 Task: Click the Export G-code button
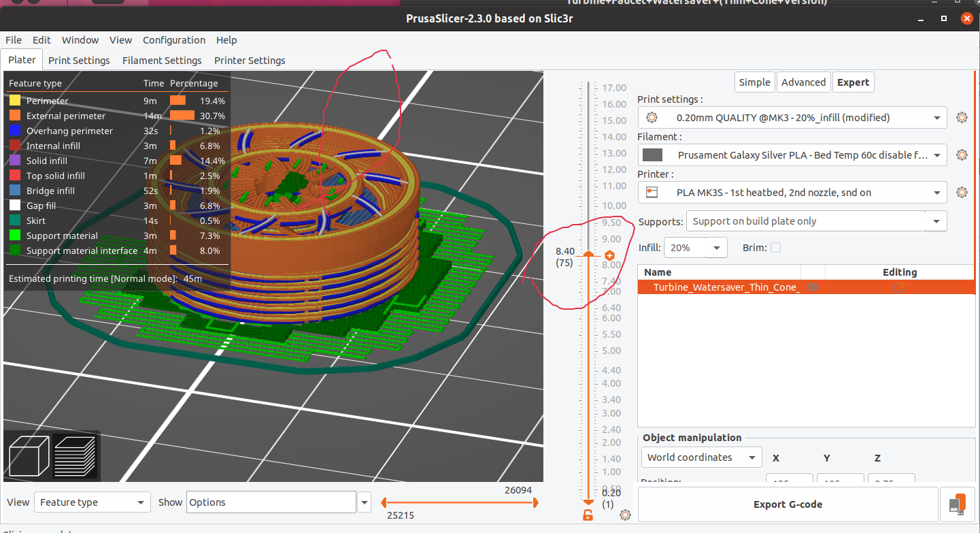click(x=788, y=504)
